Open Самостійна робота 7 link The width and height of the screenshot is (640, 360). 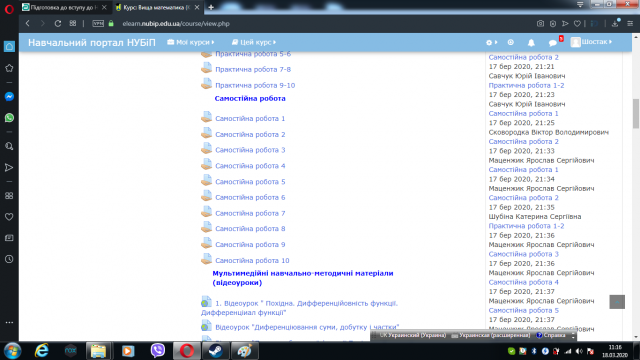(250, 213)
